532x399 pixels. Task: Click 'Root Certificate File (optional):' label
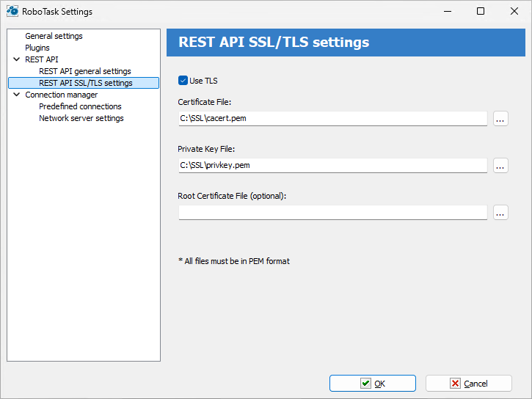click(232, 196)
